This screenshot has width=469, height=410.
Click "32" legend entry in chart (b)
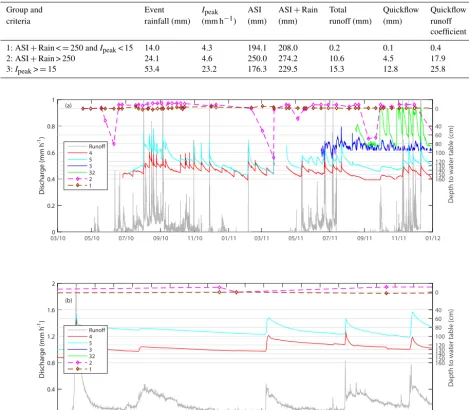[92, 356]
